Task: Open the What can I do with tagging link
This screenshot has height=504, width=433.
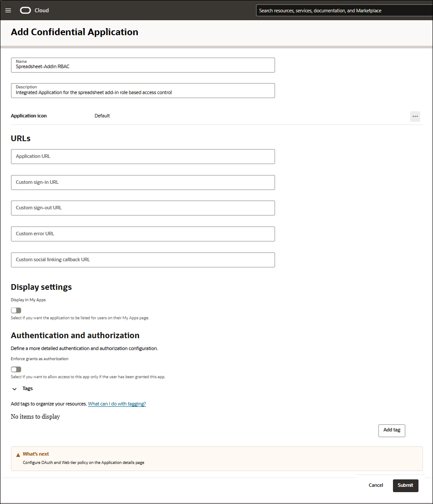Action: pos(117,403)
